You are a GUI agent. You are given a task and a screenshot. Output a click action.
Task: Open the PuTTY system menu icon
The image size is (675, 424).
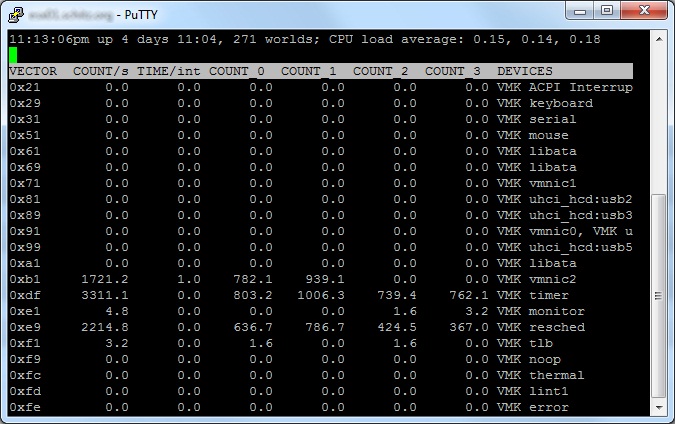point(16,15)
